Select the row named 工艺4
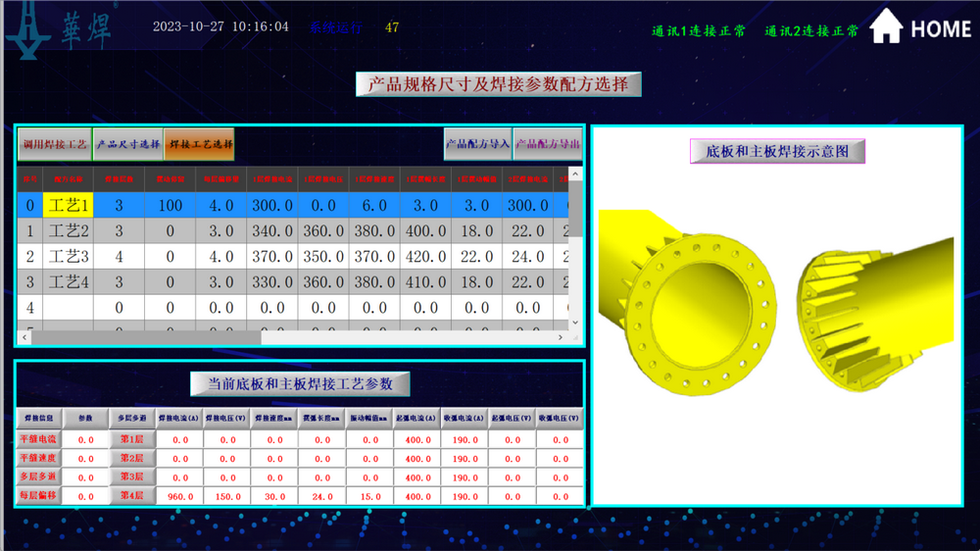 70,282
